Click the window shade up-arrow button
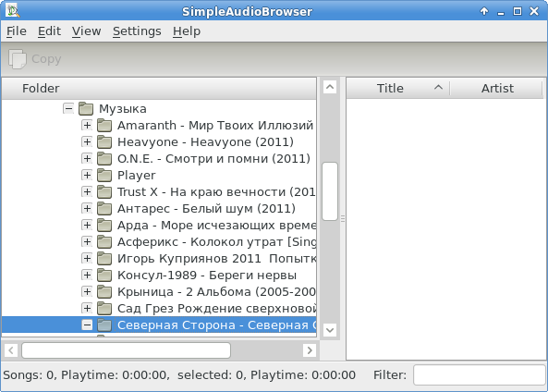Viewport: 548px width, 392px height. (484, 11)
